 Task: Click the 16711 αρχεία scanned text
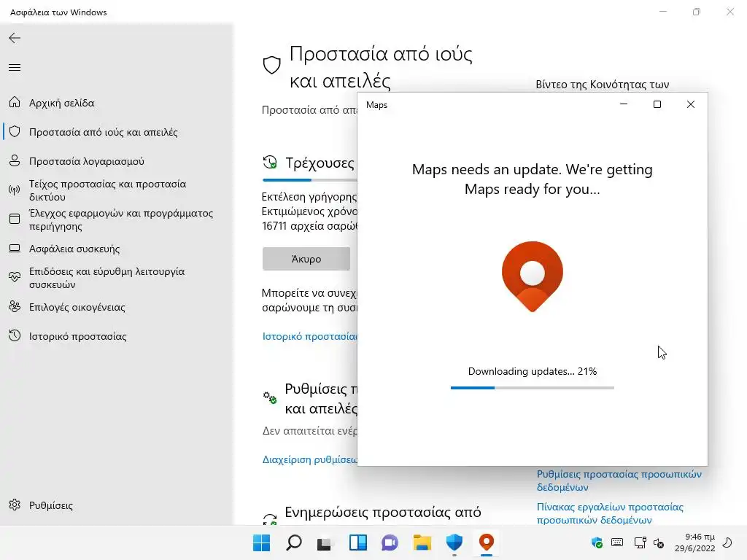309,226
